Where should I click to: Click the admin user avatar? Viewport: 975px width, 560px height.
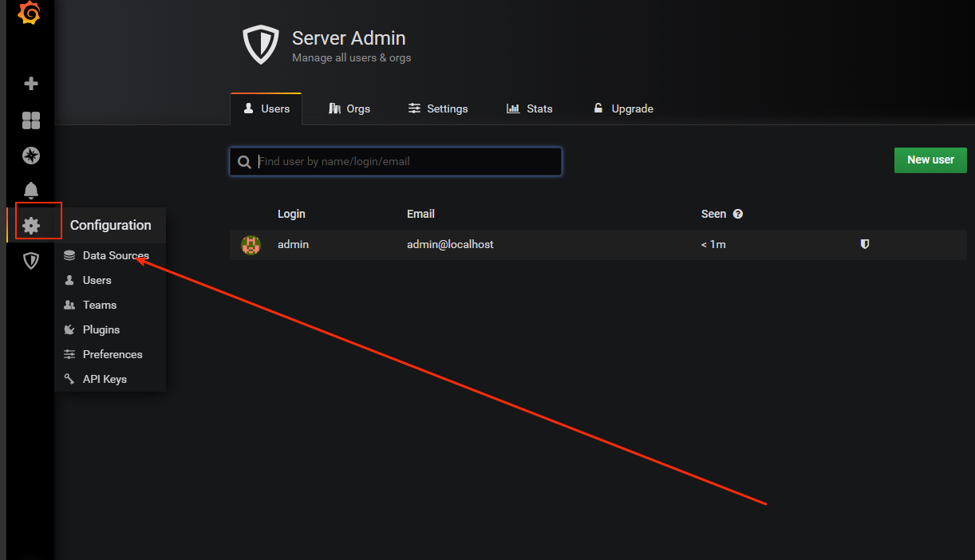[251, 245]
